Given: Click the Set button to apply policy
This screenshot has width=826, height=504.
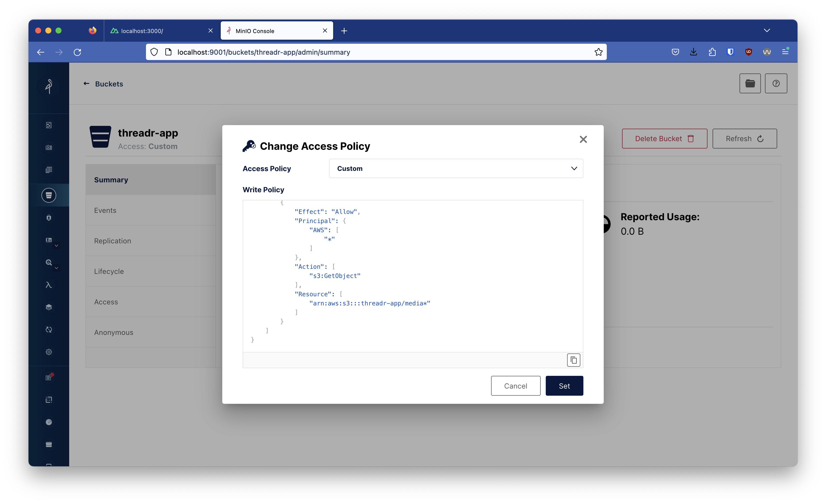Looking at the screenshot, I should click(564, 386).
